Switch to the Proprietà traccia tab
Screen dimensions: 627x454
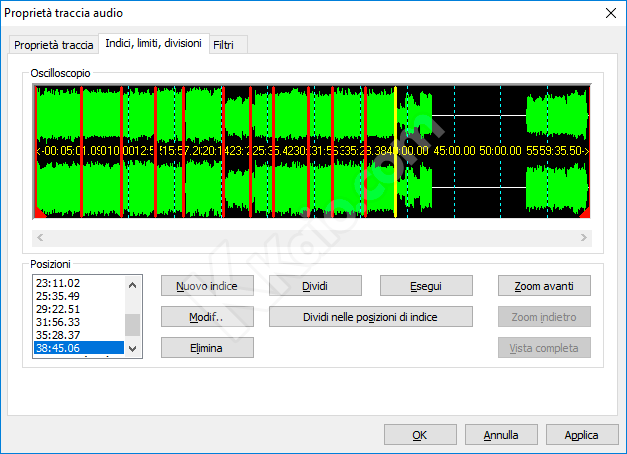tap(53, 45)
